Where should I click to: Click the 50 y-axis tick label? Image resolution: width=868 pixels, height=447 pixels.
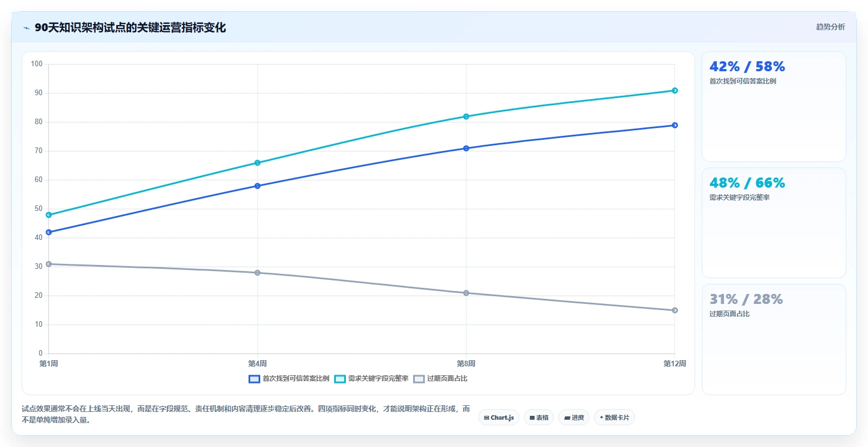(38, 209)
